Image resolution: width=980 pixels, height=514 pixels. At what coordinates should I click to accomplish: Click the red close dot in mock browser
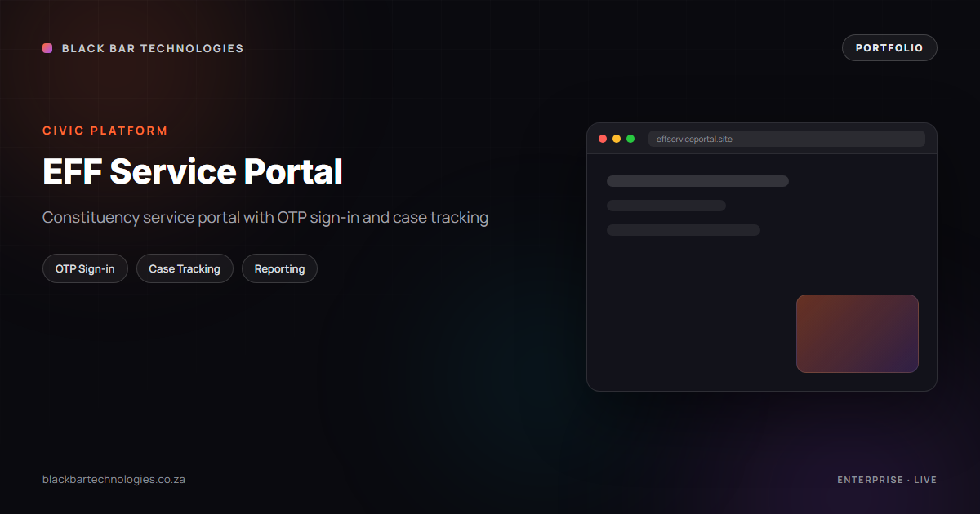pyautogui.click(x=603, y=139)
